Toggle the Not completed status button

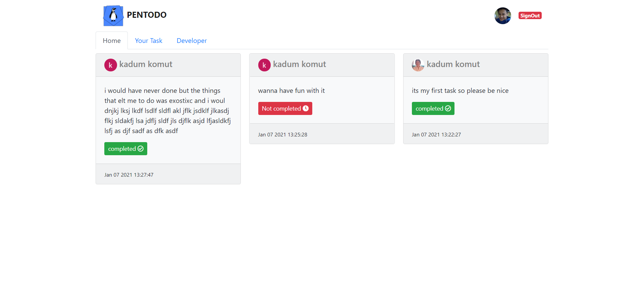pos(285,108)
